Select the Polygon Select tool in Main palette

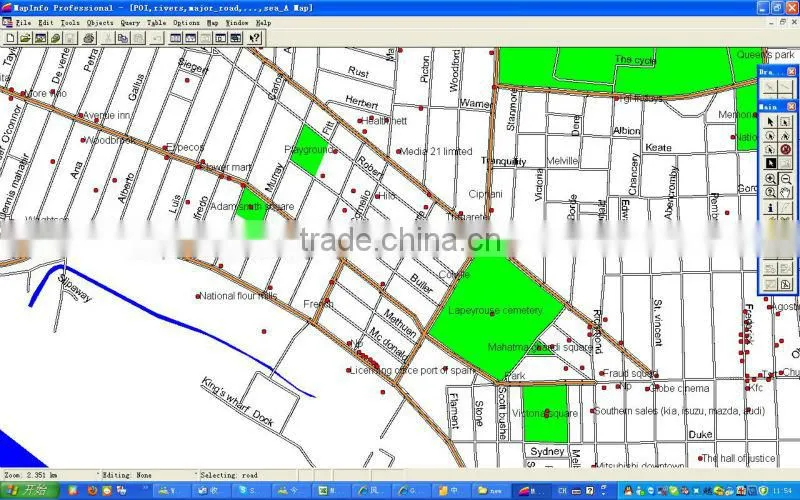click(785, 136)
